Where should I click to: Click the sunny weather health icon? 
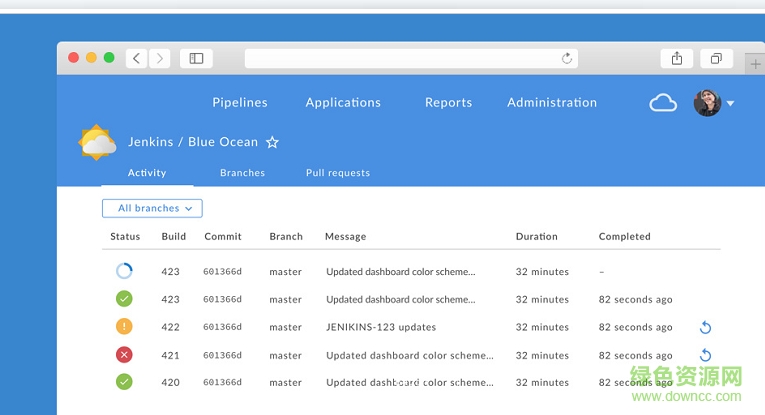(x=98, y=143)
